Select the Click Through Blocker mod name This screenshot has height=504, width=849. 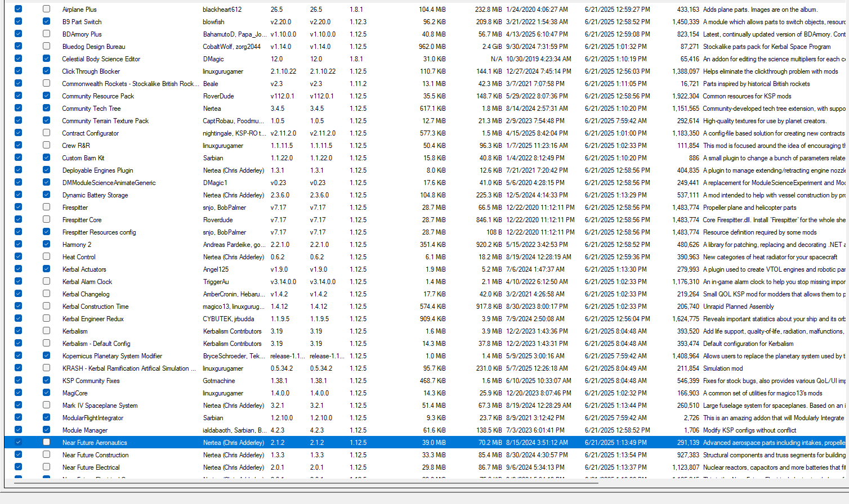[91, 71]
